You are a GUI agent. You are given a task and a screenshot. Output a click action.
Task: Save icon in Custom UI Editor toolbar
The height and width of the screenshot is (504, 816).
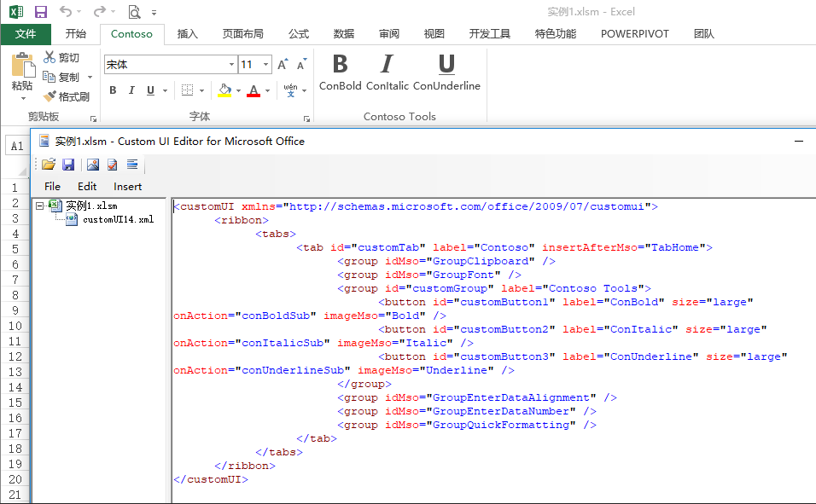(x=68, y=165)
